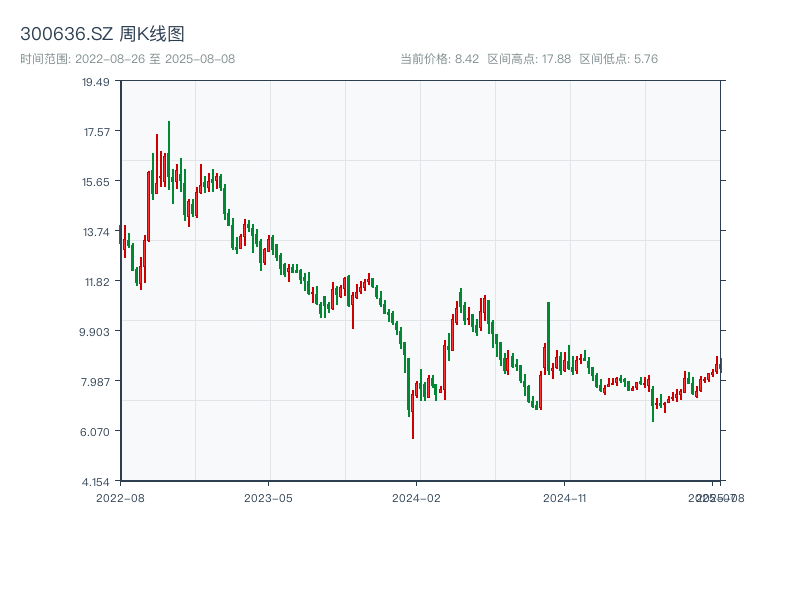
Task: Click the 7.987 y-axis tick label
Action: (x=96, y=382)
